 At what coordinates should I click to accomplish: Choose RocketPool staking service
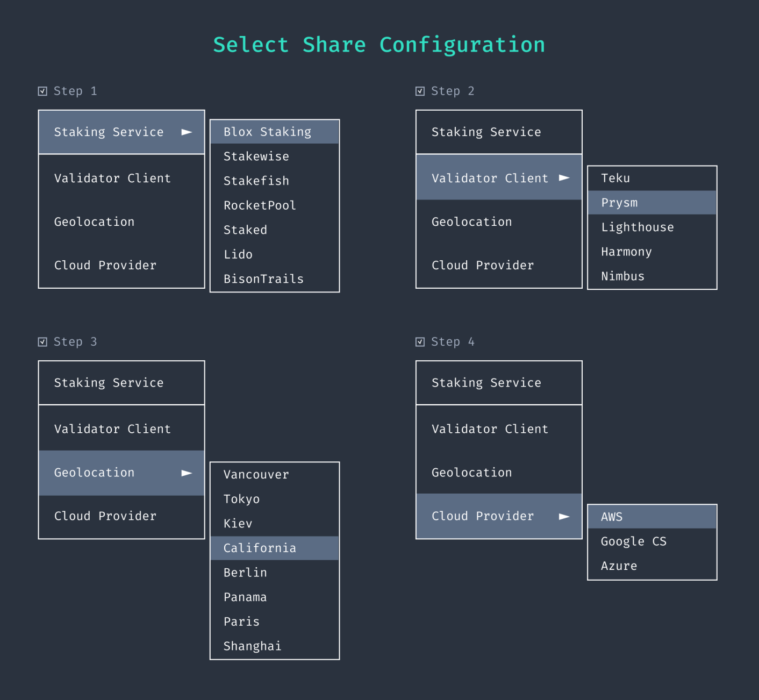click(260, 205)
